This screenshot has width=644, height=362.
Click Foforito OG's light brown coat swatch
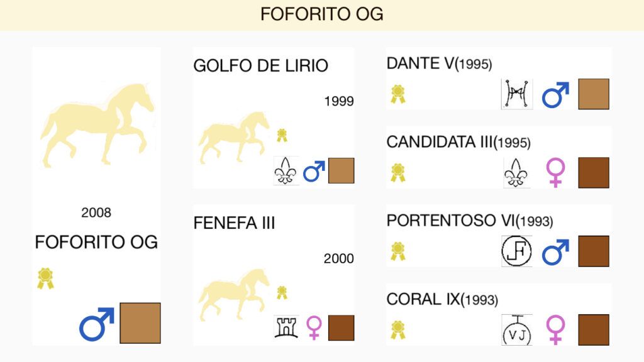click(x=140, y=323)
